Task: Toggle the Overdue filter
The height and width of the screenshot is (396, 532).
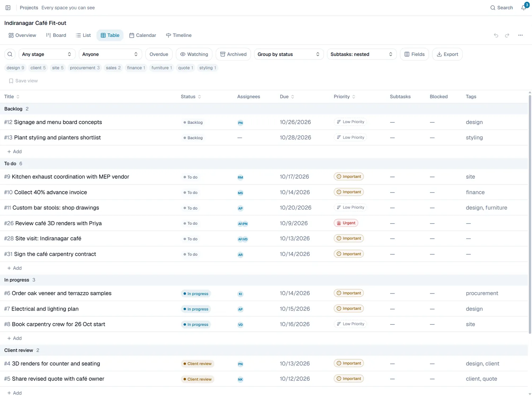Action: [159, 54]
